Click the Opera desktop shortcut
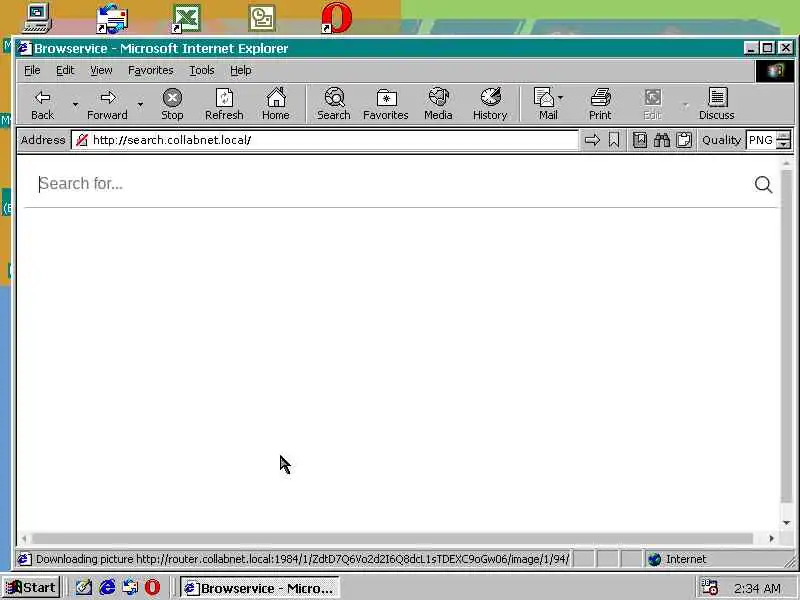 (x=337, y=18)
